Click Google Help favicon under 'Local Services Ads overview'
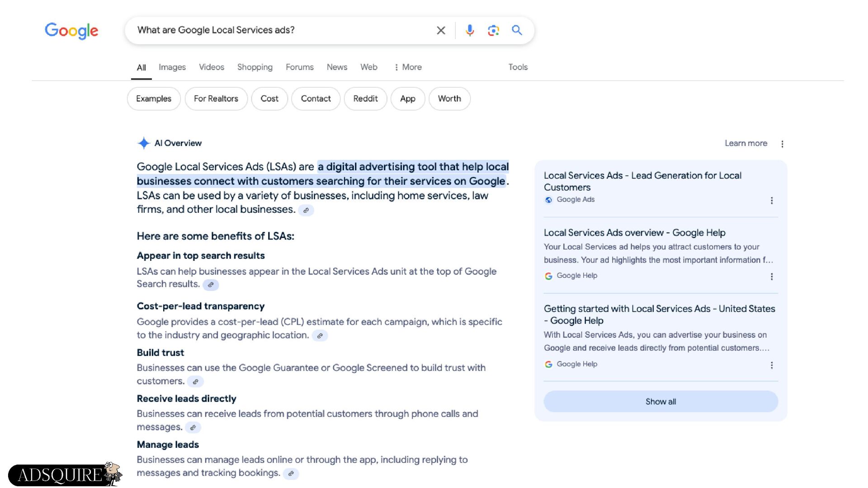Screen dimensions: 868x488 [548, 276]
